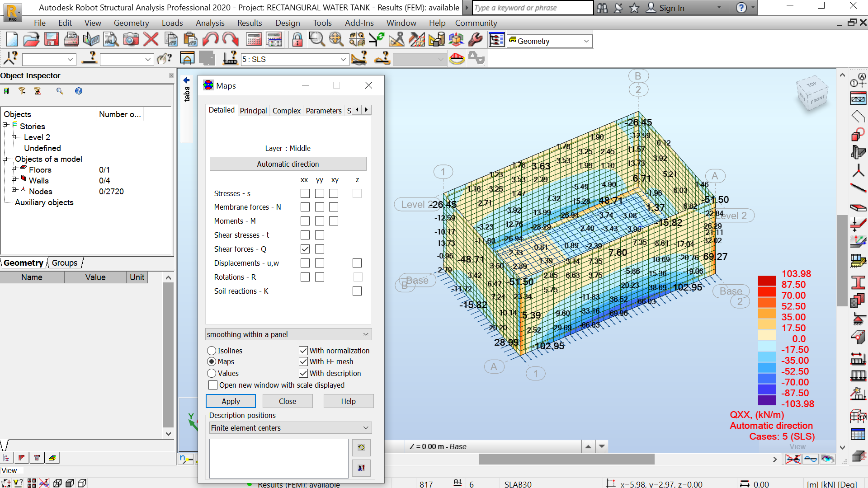Screen dimensions: 868x488
Task: Click the Automatic direction button
Action: point(288,164)
